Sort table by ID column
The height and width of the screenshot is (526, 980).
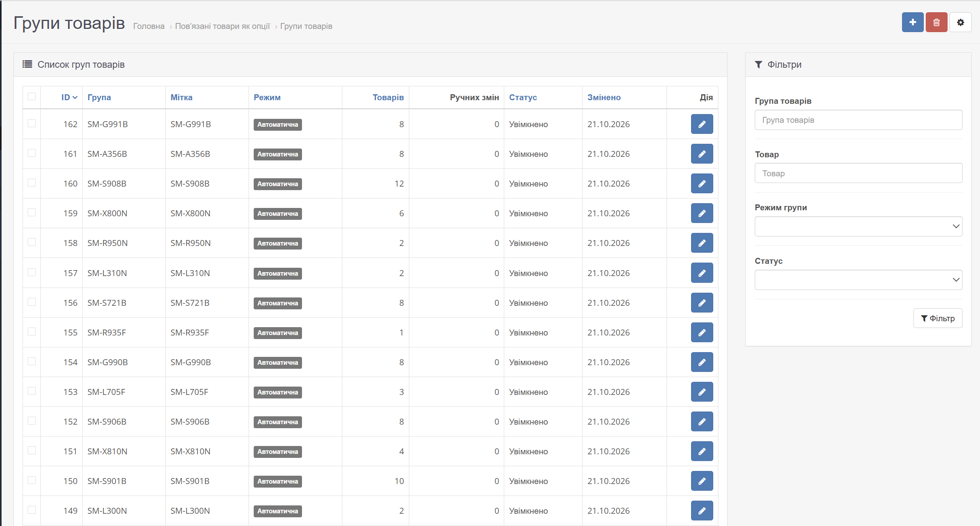pos(69,97)
